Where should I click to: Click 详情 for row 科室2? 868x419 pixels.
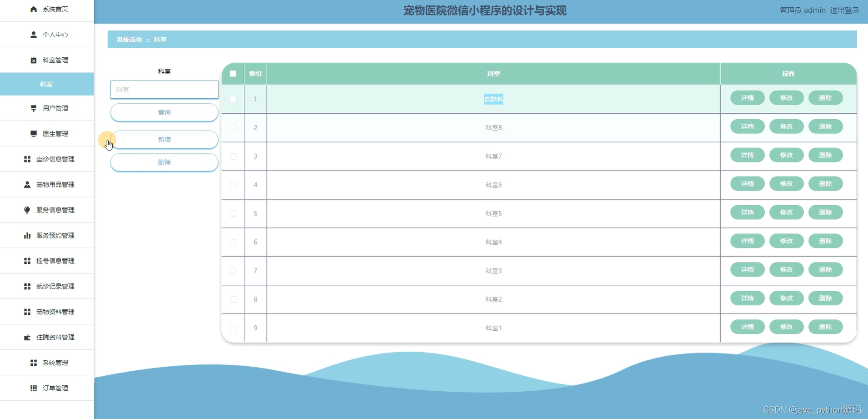[747, 298]
